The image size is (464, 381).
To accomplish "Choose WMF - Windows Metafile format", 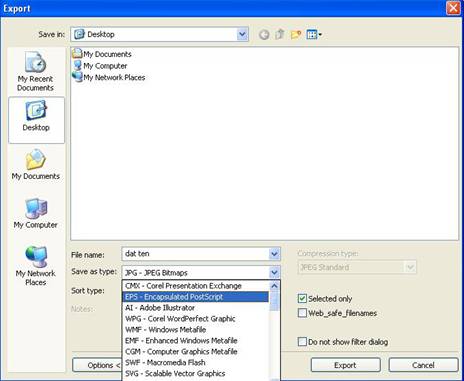I will tap(196, 330).
